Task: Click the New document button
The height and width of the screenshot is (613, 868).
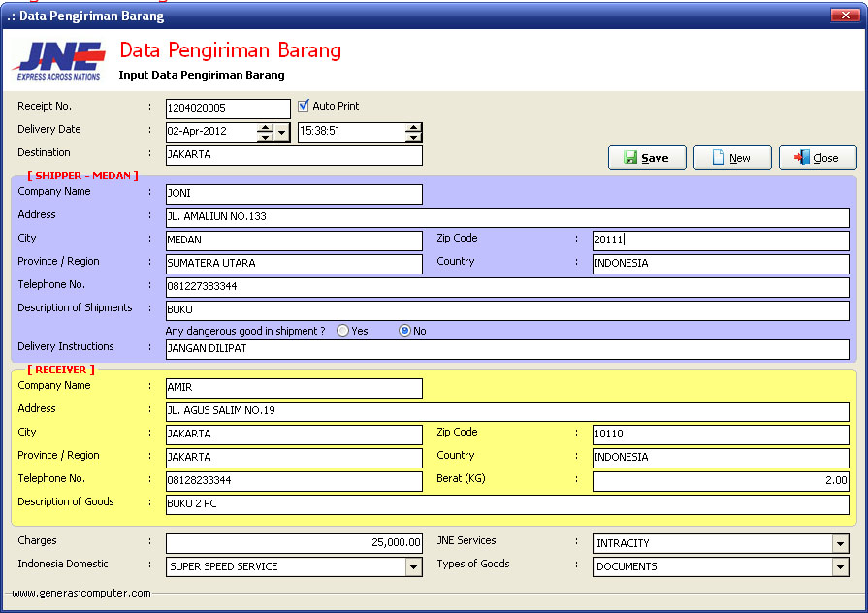Action: click(x=732, y=158)
